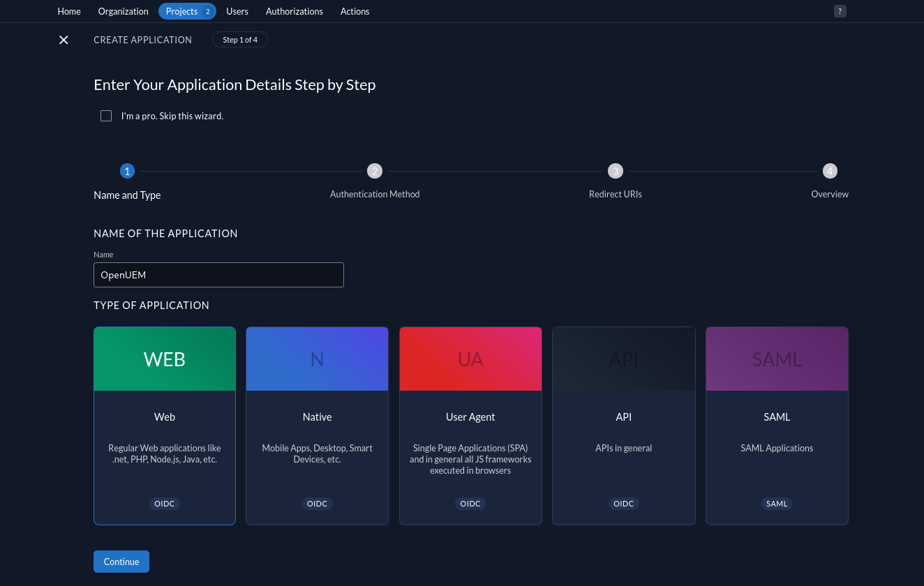
Task: Open the Projects tab showing count 2
Action: coord(187,11)
